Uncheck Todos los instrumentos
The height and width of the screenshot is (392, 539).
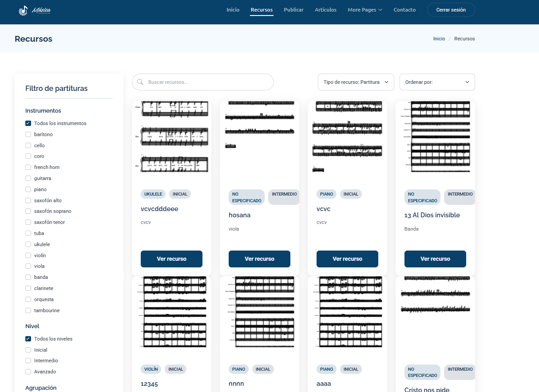click(x=28, y=123)
